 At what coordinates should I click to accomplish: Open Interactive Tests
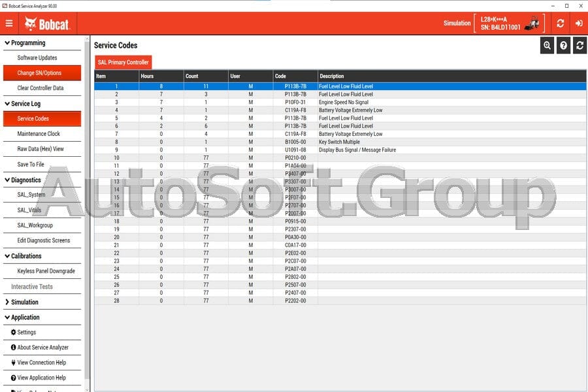[x=32, y=287]
